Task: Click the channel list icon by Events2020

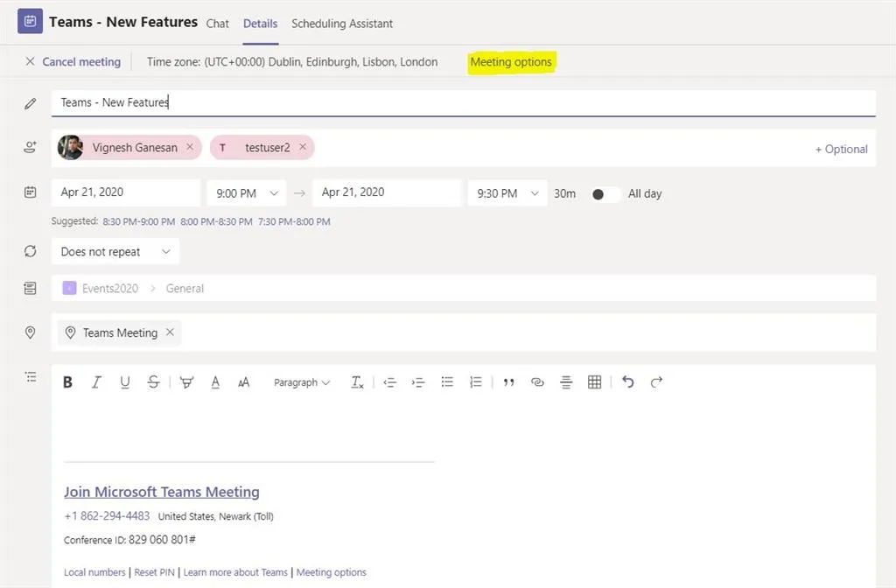Action: point(31,288)
